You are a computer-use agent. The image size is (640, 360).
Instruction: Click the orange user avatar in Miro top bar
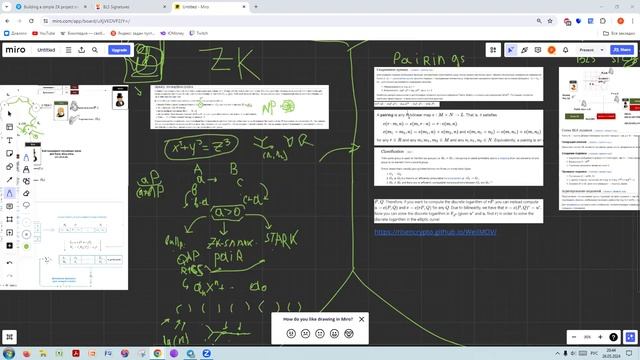coord(551,50)
